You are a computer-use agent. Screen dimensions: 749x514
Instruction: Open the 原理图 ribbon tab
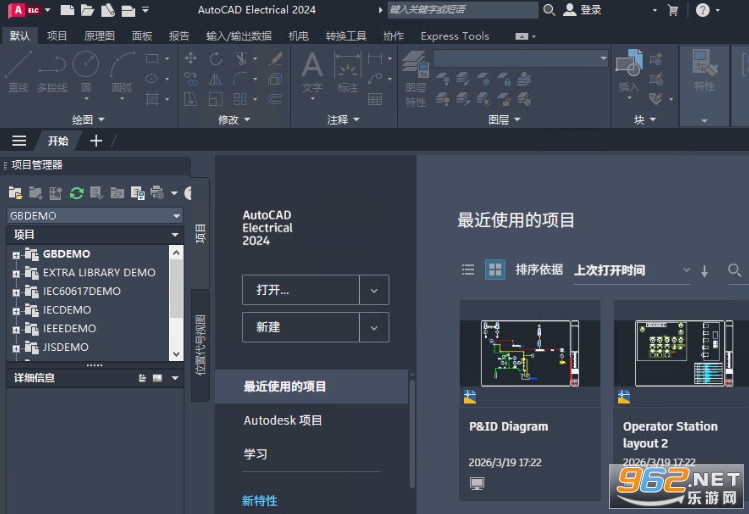99,36
